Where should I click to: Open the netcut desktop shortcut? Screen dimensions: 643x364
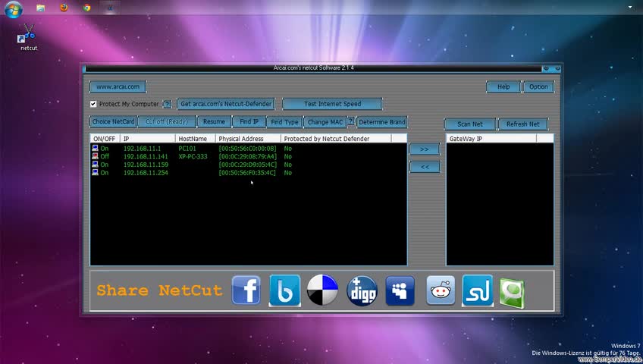29,37
